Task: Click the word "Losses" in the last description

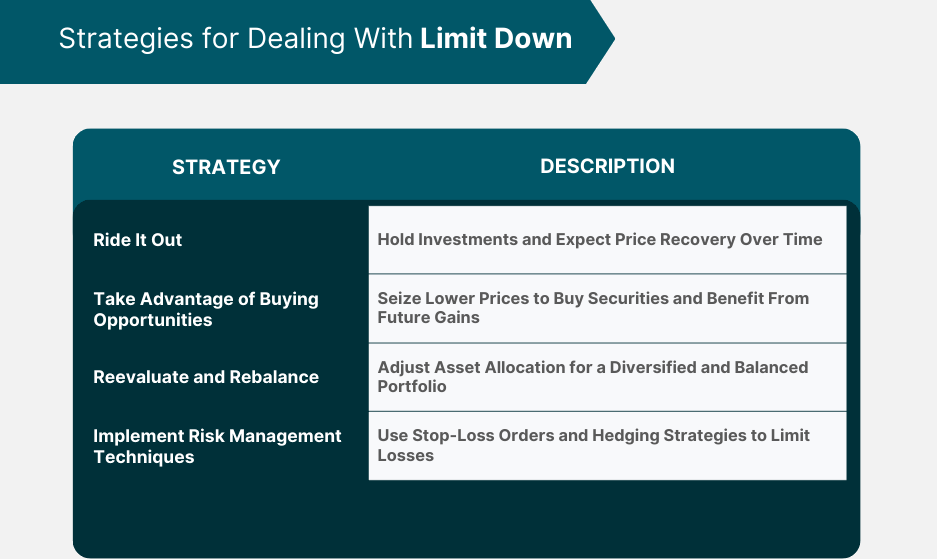Action: tap(406, 455)
